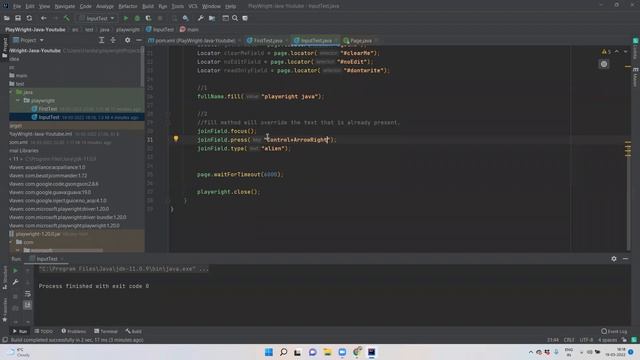This screenshot has height=360, width=640.
Task: Click the CRLF line separator in status bar
Action: (569, 340)
